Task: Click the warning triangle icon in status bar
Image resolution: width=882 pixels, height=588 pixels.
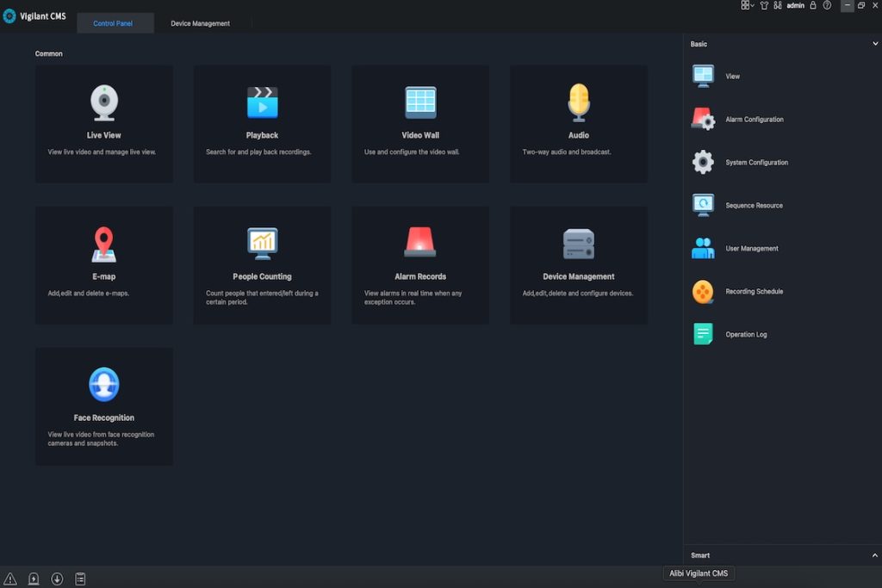Action: point(10,579)
